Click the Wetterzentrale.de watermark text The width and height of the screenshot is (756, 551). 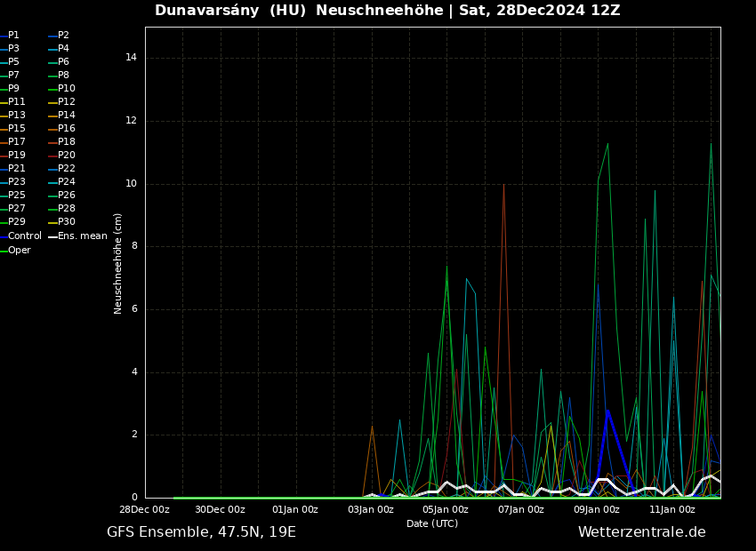[641, 532]
